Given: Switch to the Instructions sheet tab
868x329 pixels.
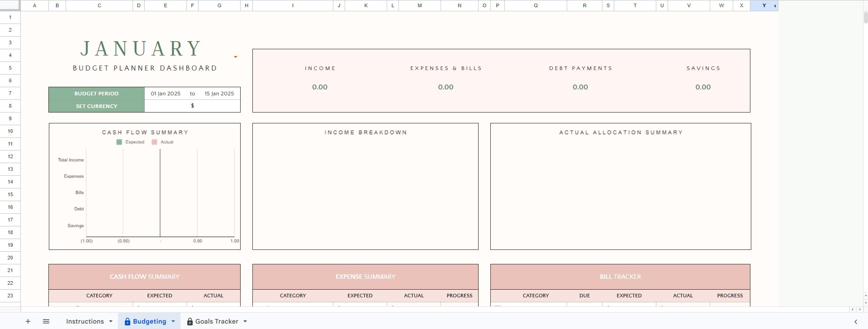Looking at the screenshot, I should tap(85, 321).
